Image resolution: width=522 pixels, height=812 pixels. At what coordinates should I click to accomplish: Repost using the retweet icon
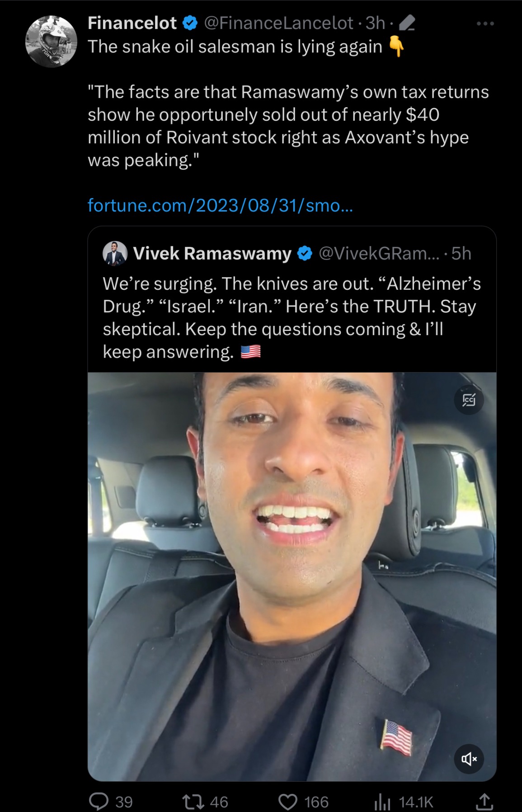(193, 802)
